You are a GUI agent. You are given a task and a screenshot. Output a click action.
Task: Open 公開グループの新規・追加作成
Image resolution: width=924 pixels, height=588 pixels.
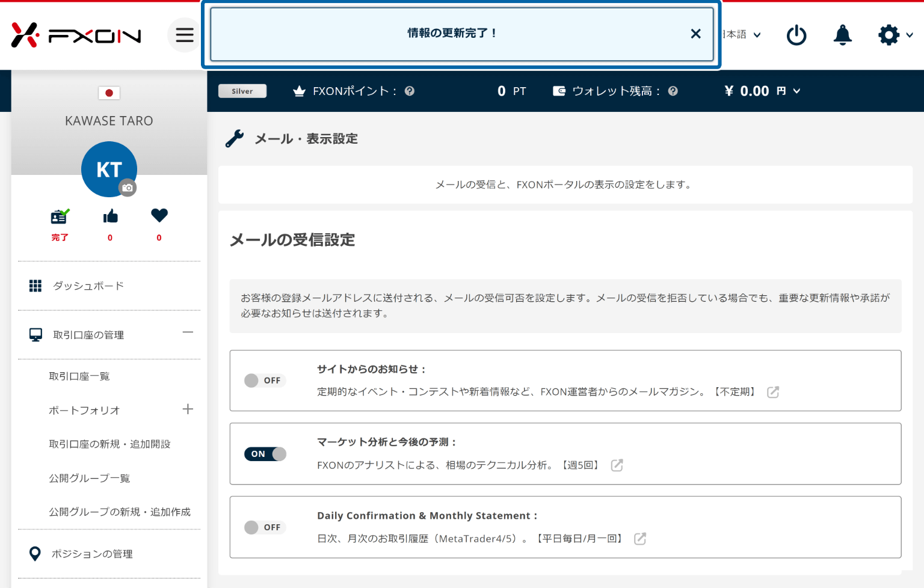tap(120, 512)
